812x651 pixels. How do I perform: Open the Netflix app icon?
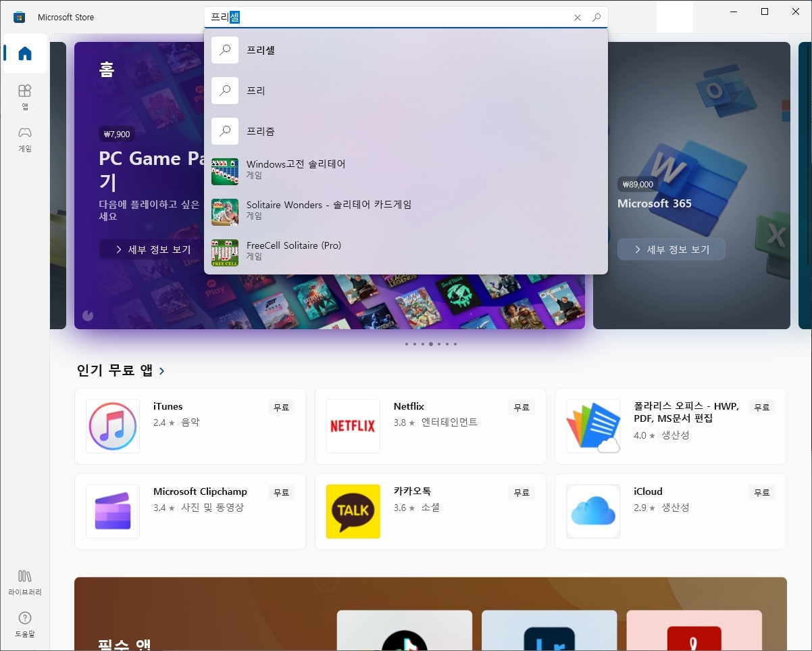353,426
